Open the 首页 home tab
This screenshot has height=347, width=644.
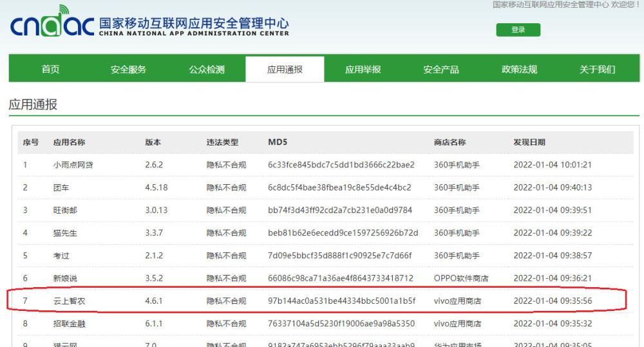point(50,69)
